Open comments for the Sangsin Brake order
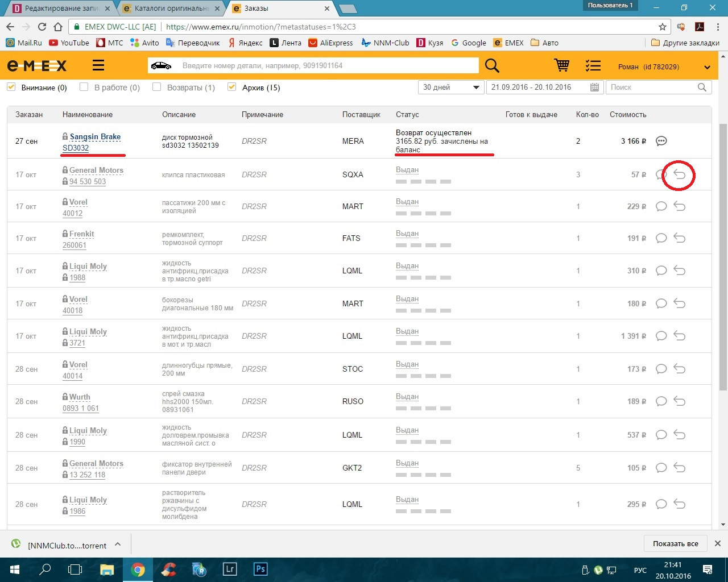The image size is (728, 582). [x=661, y=141]
